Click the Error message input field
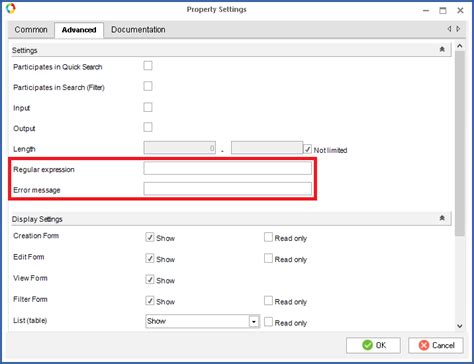This screenshot has width=474, height=364. 228,189
